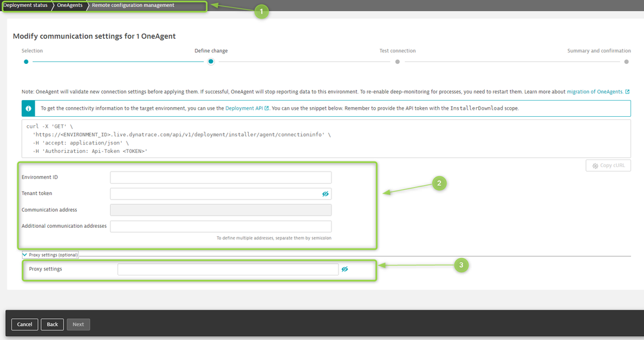Image resolution: width=644 pixels, height=340 pixels.
Task: Select Remote configuration management breadcrumb
Action: [x=133, y=6]
